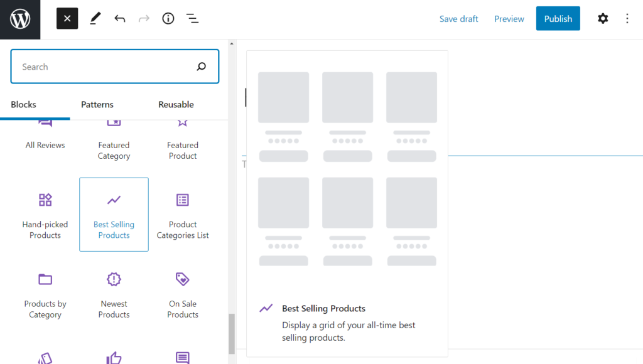643x364 pixels.
Task: Choose the Products by Category block
Action: [45, 293]
